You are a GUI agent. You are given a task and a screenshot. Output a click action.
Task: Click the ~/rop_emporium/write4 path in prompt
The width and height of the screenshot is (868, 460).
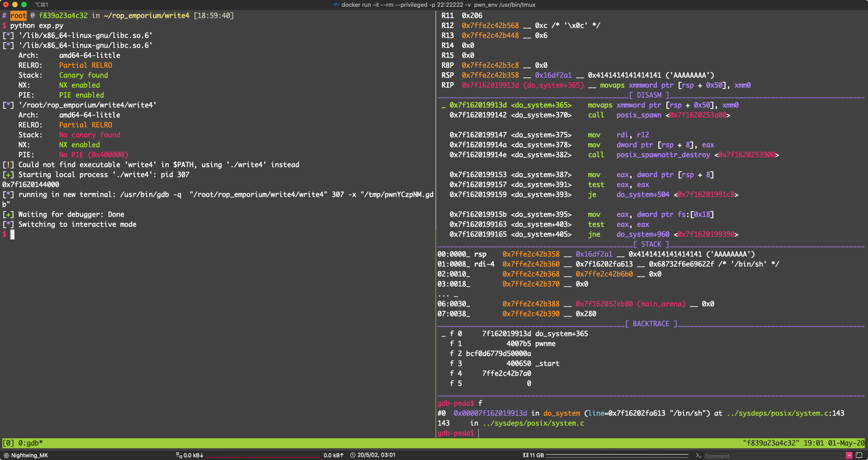coord(146,16)
